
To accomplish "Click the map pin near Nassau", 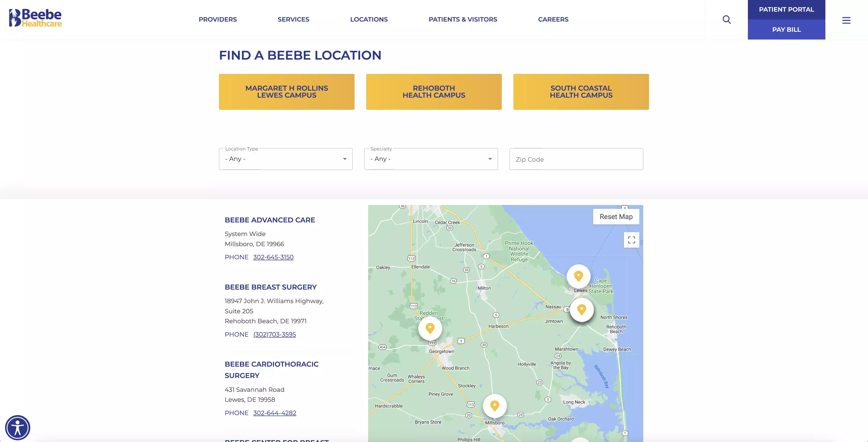I will (581, 309).
